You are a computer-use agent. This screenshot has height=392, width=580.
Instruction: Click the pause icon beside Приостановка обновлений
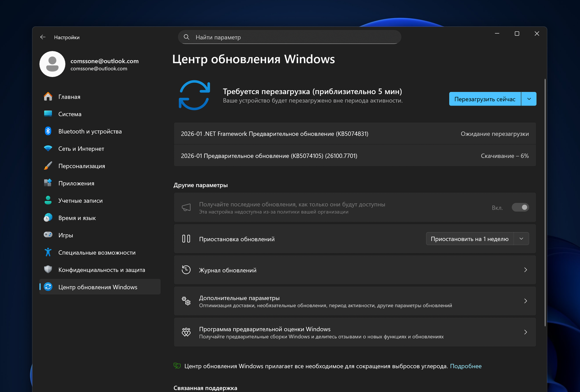coord(186,239)
